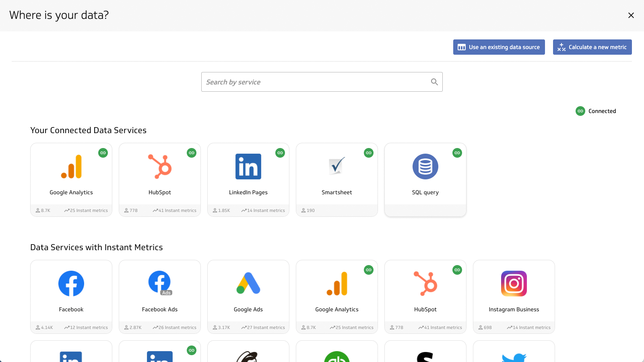The image size is (644, 362).
Task: Click the Instagram Business label
Action: tap(514, 310)
